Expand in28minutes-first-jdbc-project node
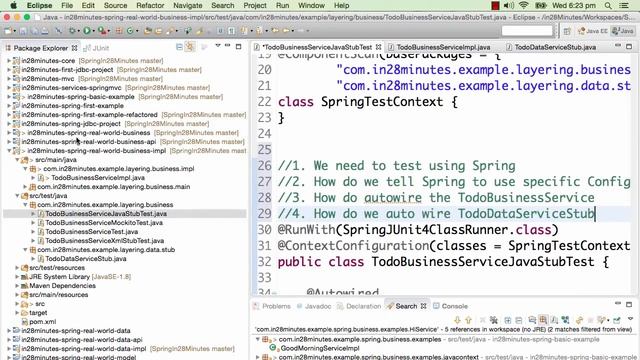 (x=9, y=69)
